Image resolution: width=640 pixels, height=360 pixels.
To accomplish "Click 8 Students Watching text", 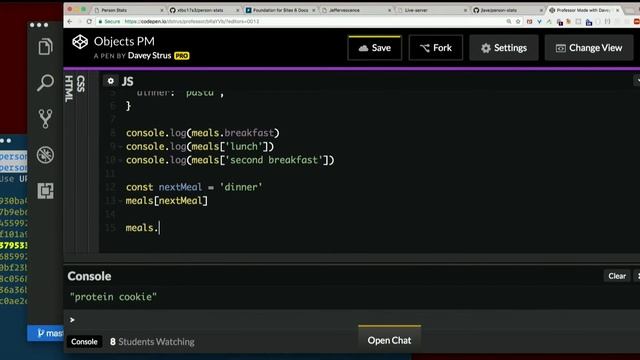I will [152, 342].
